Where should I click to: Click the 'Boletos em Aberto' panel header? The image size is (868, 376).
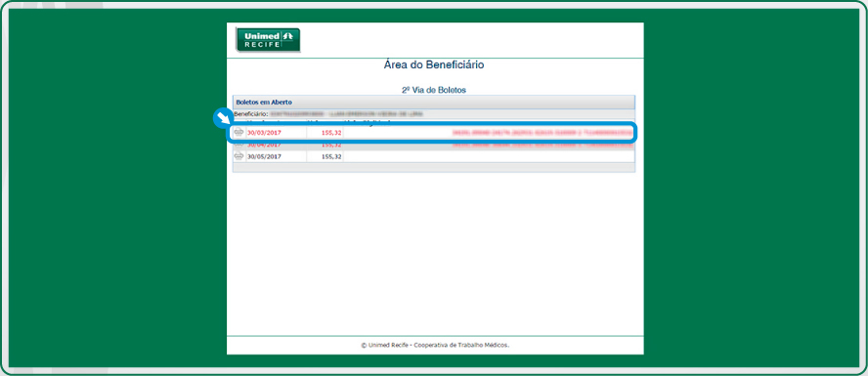[433, 103]
